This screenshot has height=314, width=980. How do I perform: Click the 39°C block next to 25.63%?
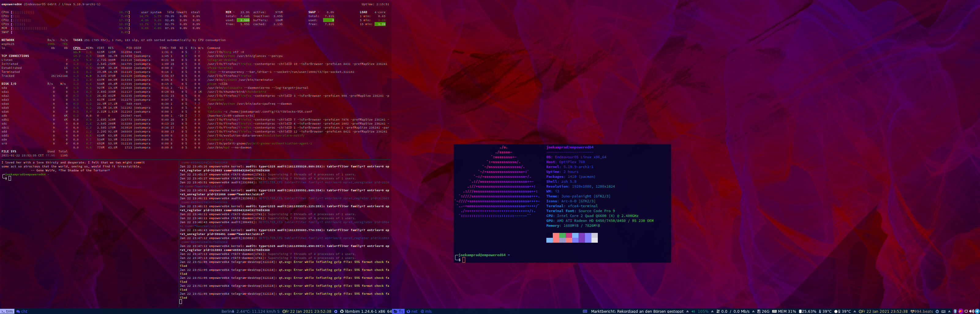[826, 311]
